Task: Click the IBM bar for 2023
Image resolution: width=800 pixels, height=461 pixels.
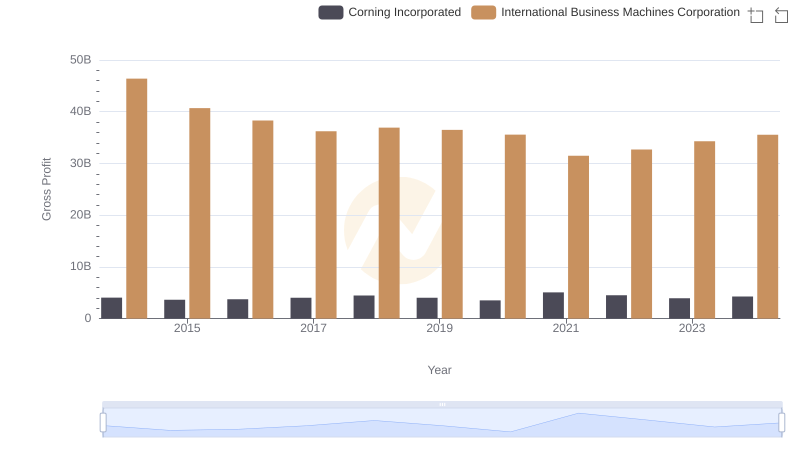Action: click(705, 229)
